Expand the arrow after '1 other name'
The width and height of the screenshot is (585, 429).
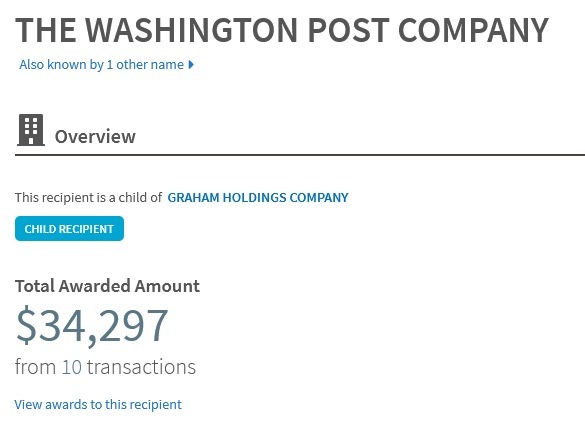[191, 65]
